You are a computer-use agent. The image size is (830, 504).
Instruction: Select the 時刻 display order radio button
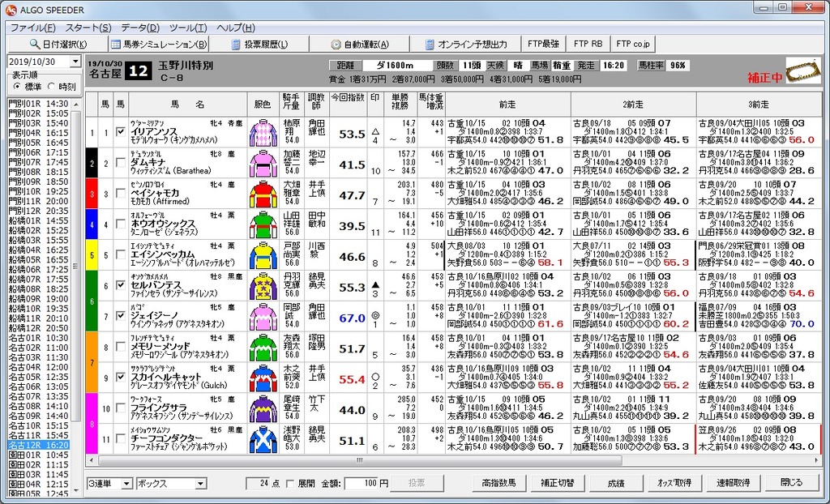tap(51, 86)
